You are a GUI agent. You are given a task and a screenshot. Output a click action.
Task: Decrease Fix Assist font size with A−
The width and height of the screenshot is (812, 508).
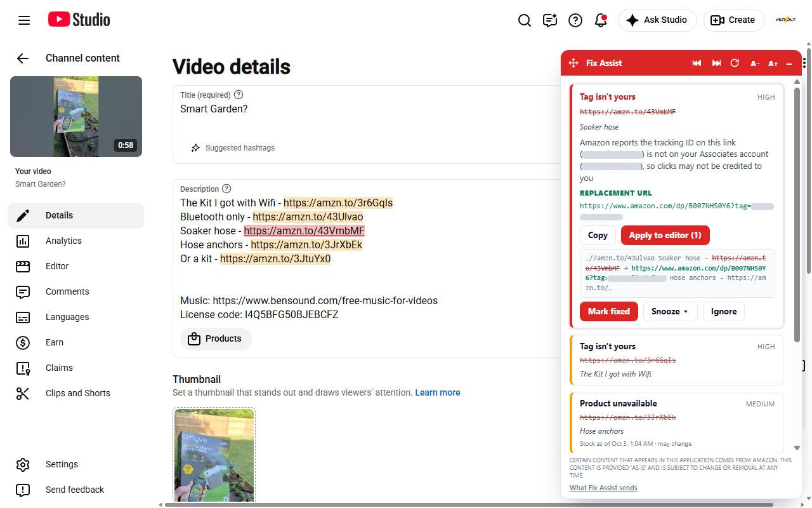(755, 63)
